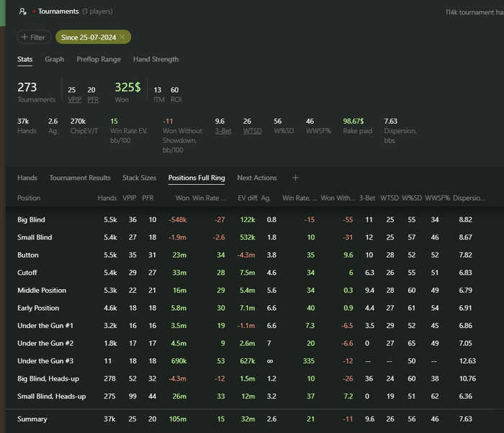Add a new tab with plus icon
Image resolution: width=504 pixels, height=433 pixels.
click(x=295, y=178)
